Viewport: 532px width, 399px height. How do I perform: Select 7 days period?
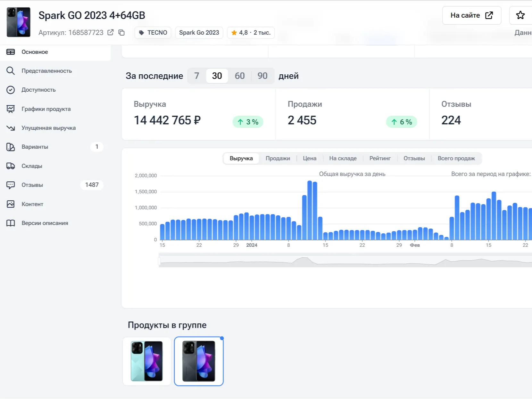[x=197, y=76]
